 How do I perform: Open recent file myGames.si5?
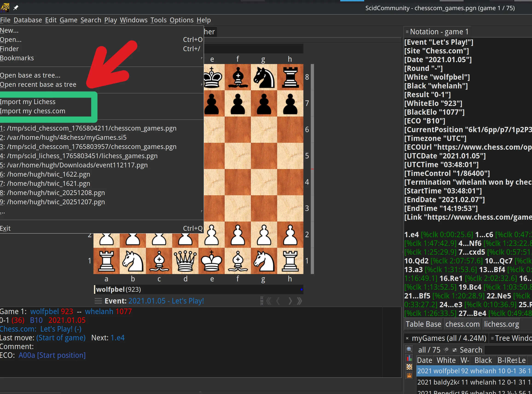[x=102, y=137]
